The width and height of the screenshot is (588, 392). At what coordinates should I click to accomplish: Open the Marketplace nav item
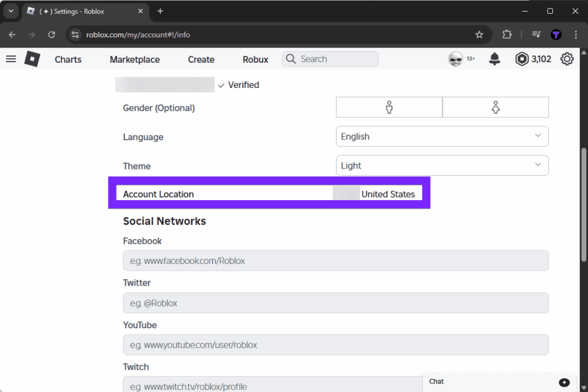tap(134, 59)
